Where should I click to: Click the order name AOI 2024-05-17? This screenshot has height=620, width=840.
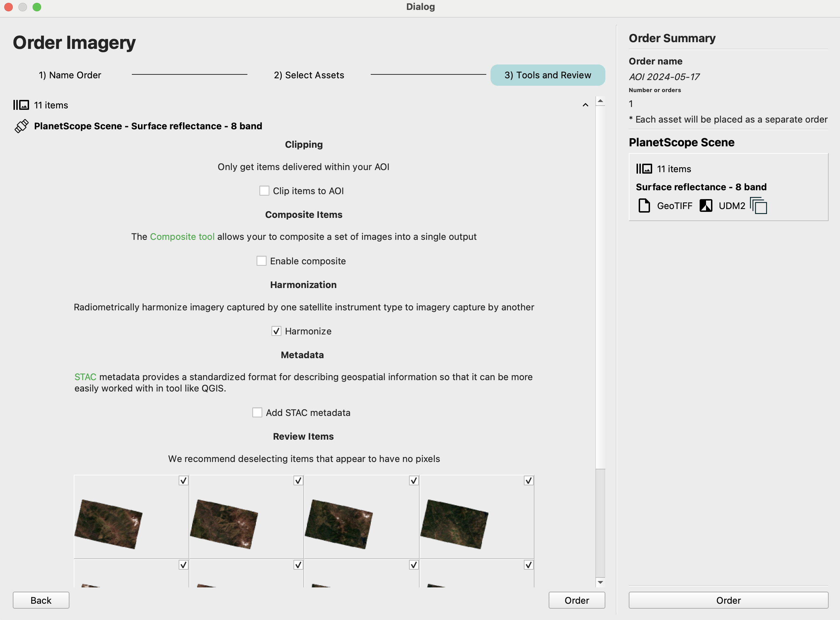point(664,77)
